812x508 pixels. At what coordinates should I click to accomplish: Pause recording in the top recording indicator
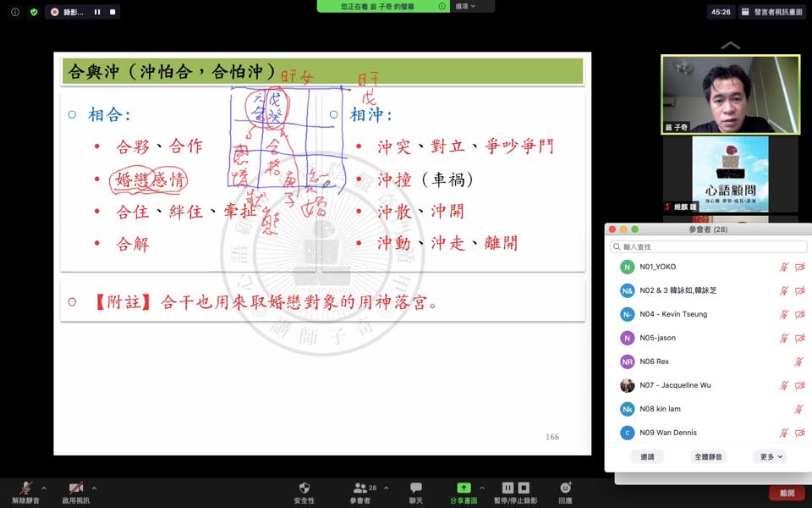[x=97, y=12]
